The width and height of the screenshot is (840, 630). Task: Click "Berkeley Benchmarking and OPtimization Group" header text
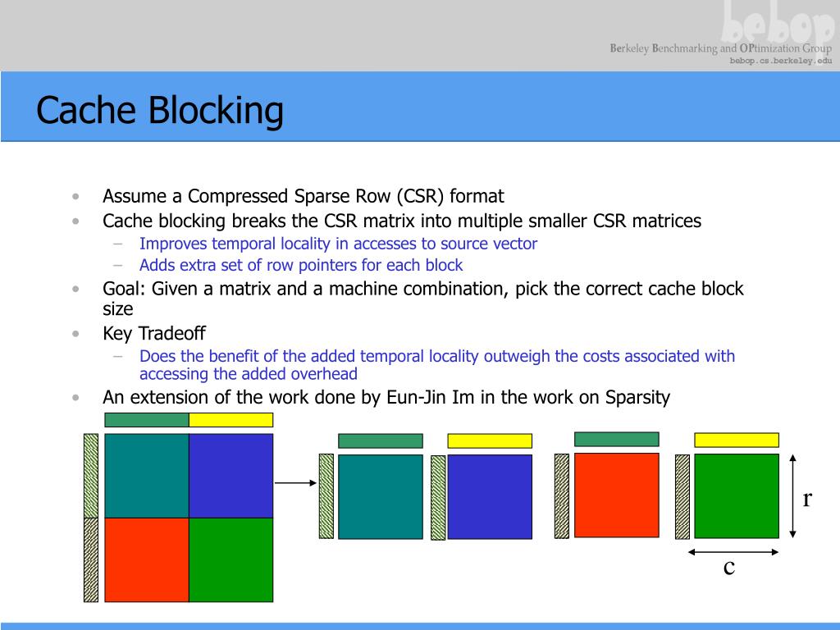(720, 48)
